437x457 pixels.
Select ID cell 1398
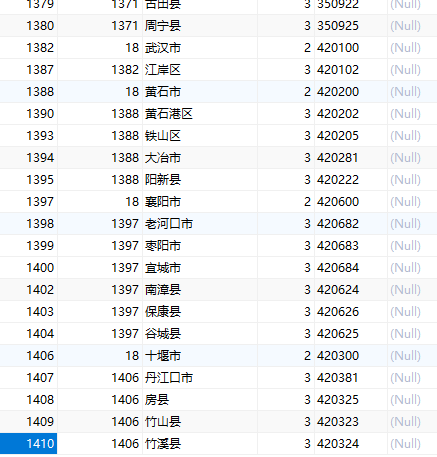29,224
